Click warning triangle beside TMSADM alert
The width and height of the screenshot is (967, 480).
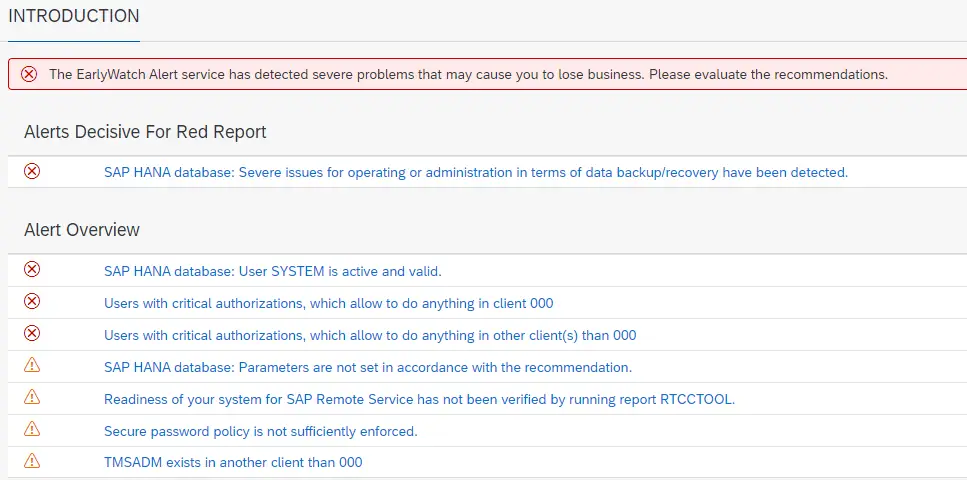32,461
